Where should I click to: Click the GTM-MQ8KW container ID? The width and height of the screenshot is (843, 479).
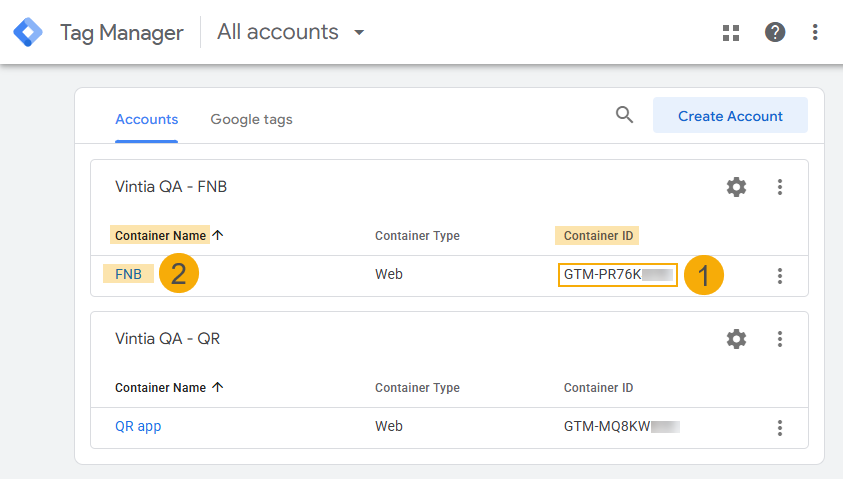tap(621, 427)
